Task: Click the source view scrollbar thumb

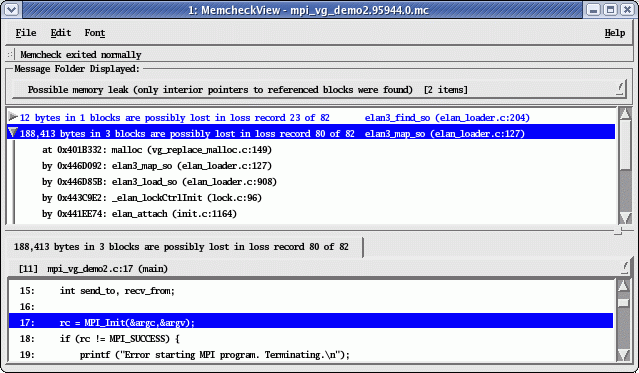Action: point(623,303)
